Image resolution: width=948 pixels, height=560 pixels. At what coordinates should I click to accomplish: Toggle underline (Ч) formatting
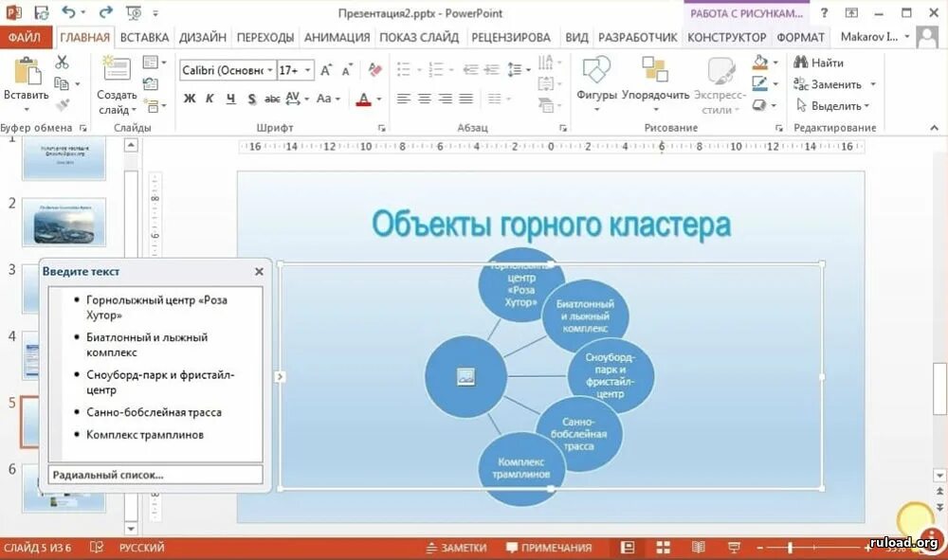click(230, 99)
